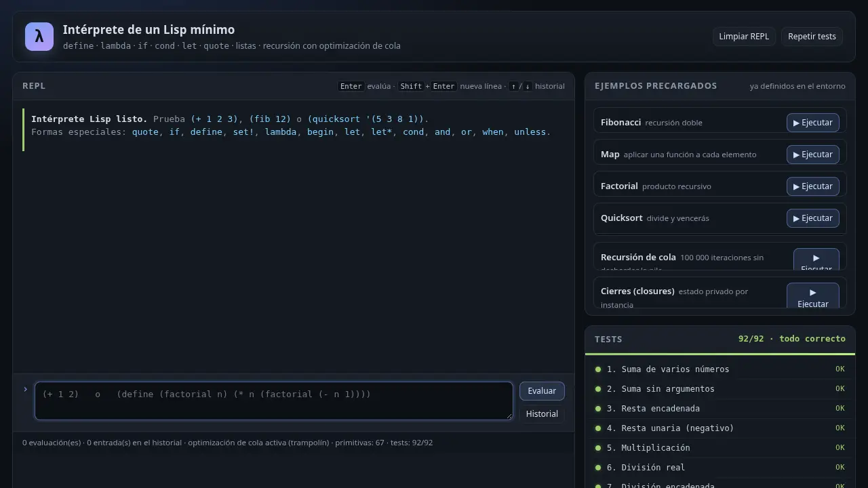This screenshot has width=868, height=488.
Task: Select test "4. Resta unaria (negativo)"
Action: click(719, 428)
